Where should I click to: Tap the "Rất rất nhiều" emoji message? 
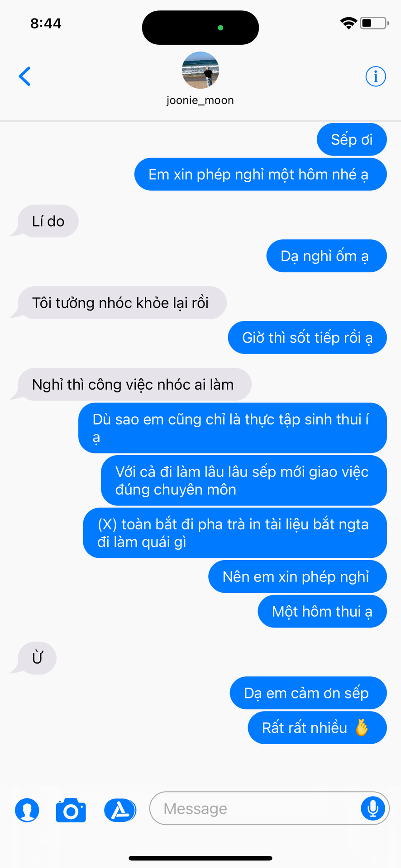(x=317, y=728)
